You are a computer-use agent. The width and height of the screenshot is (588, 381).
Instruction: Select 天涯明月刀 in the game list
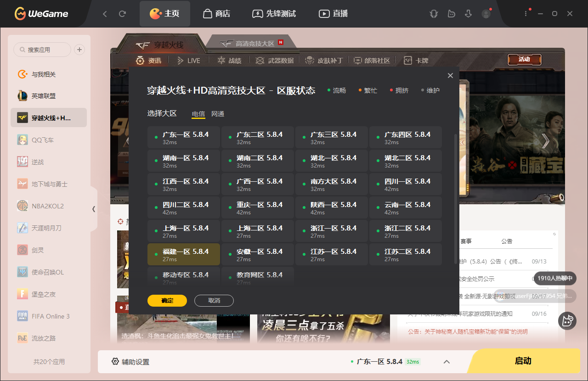coord(49,228)
